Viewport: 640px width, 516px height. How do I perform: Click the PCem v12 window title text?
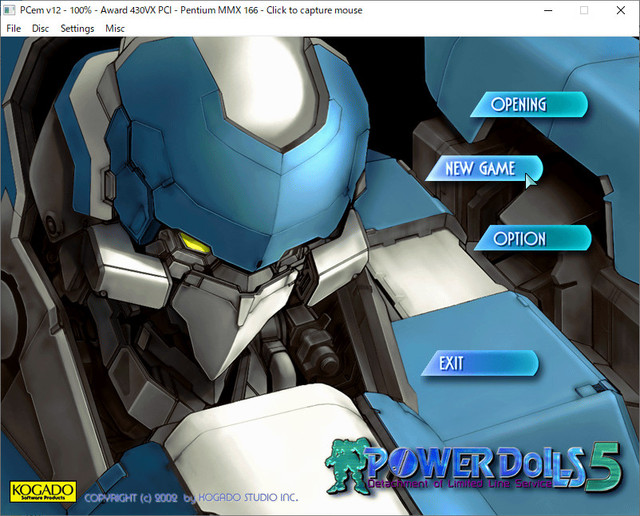coord(191,10)
